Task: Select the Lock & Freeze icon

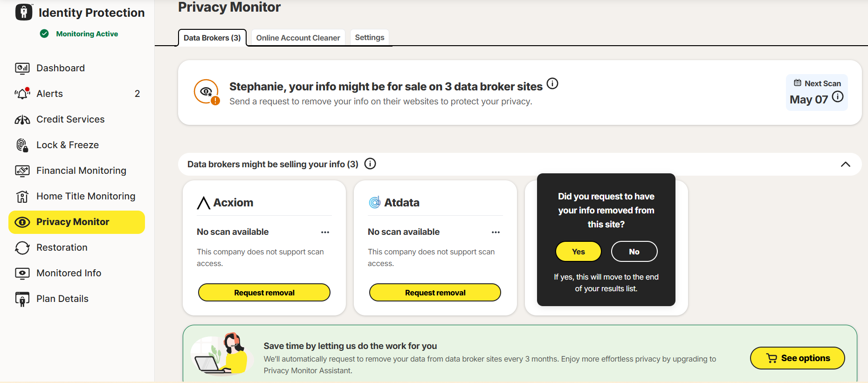Action: (x=22, y=144)
